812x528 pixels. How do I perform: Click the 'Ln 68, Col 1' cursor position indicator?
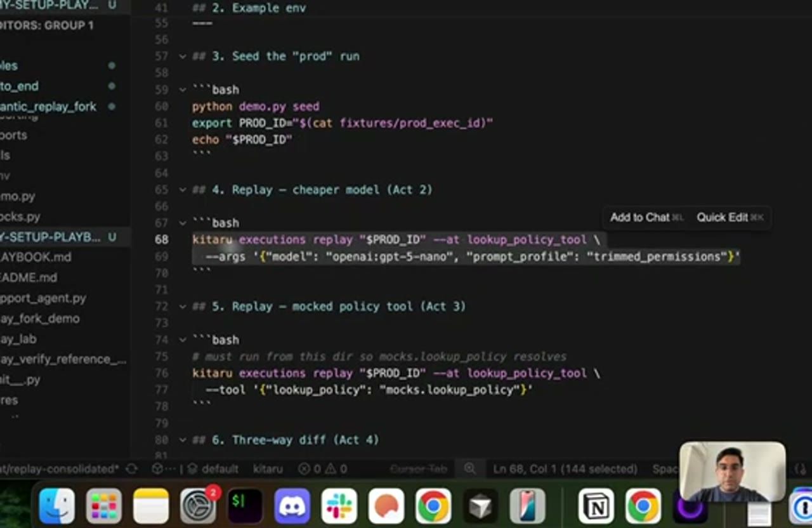click(x=565, y=469)
